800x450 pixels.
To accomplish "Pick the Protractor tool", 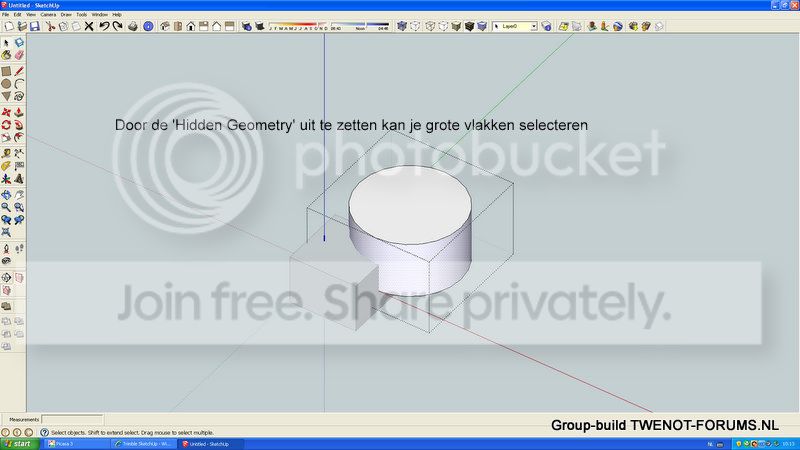I will pos(6,166).
